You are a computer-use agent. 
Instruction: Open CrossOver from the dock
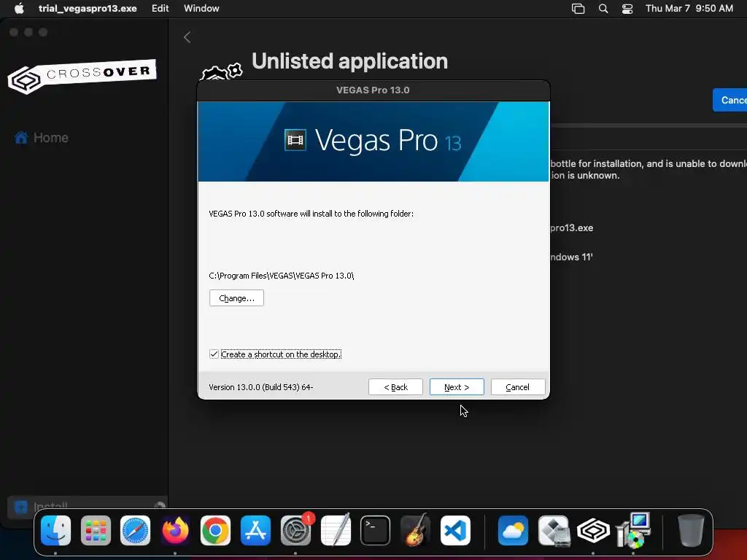593,531
